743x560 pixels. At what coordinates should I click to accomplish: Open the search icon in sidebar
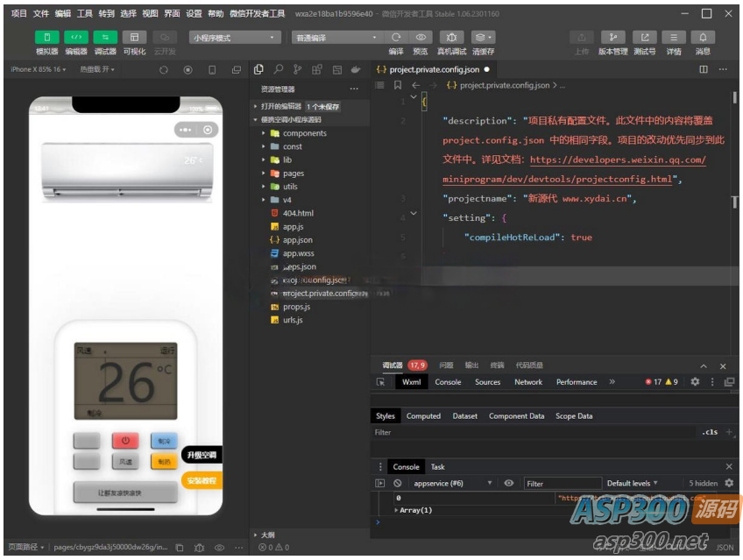pyautogui.click(x=278, y=69)
